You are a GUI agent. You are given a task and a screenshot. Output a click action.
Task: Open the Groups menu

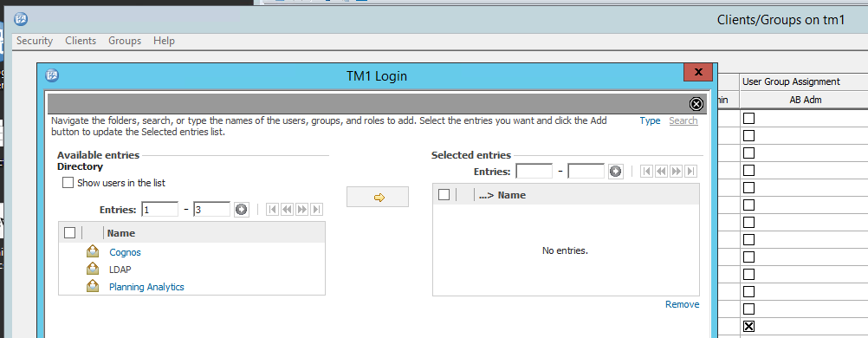125,41
